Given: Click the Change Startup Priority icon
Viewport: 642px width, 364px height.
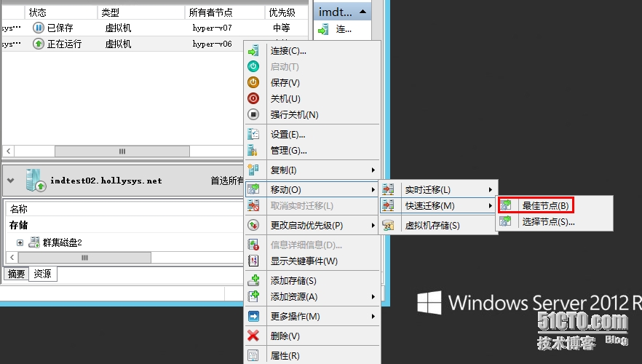Looking at the screenshot, I should 253,225.
